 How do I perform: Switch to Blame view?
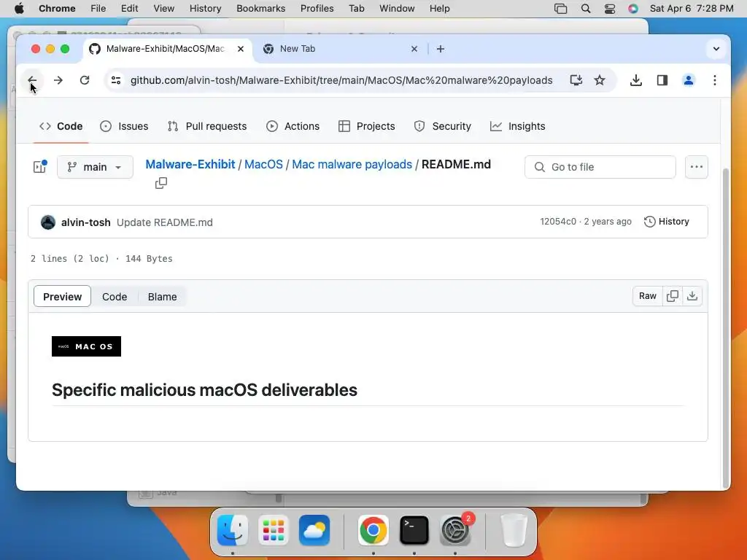[163, 297]
